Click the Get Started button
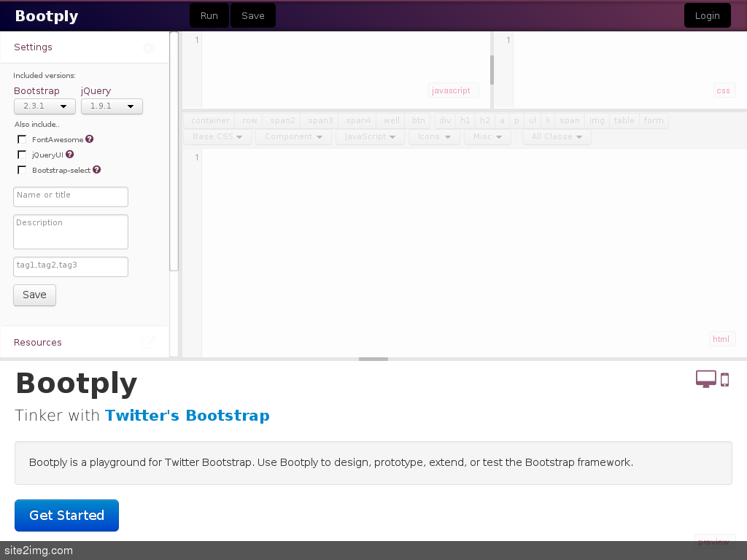Screen dimensions: 747x560 (66, 516)
